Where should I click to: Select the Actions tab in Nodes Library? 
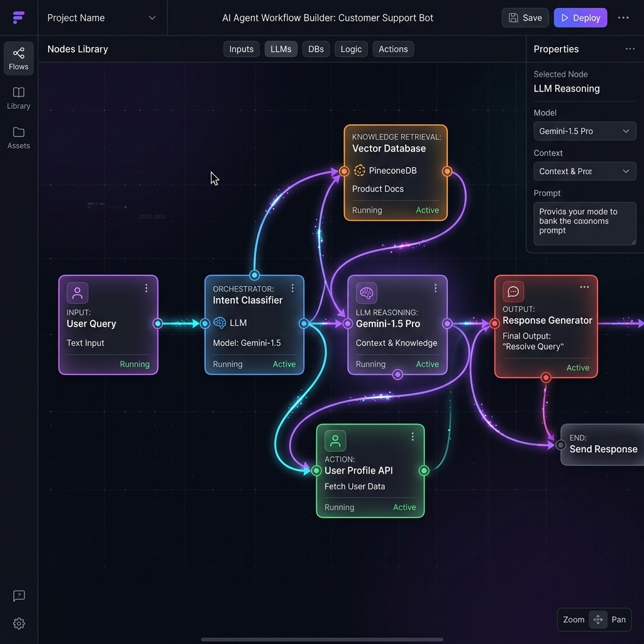393,49
